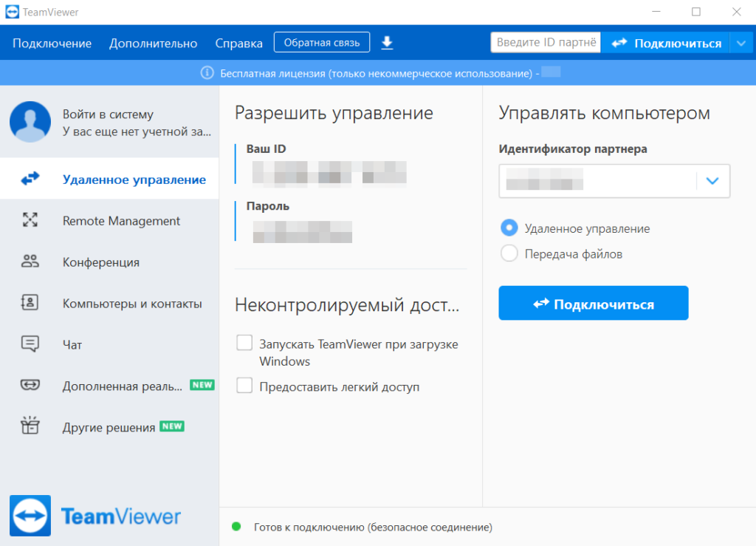Open the Подключение menu
756x546 pixels.
tap(52, 44)
